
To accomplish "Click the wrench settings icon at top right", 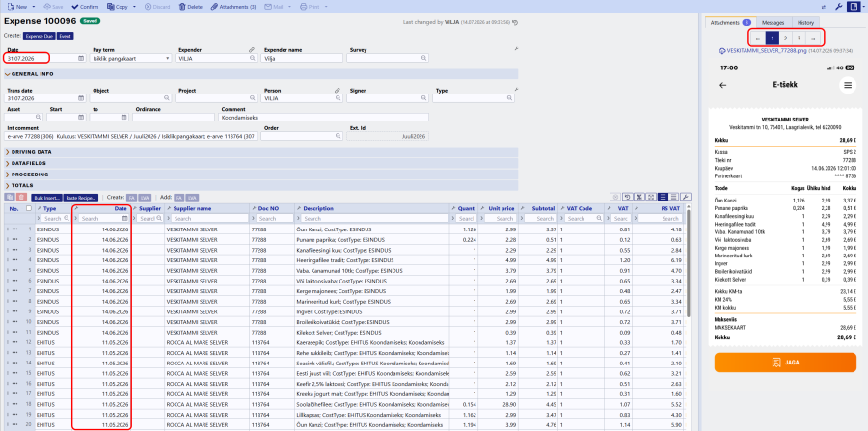I will pyautogui.click(x=838, y=7).
